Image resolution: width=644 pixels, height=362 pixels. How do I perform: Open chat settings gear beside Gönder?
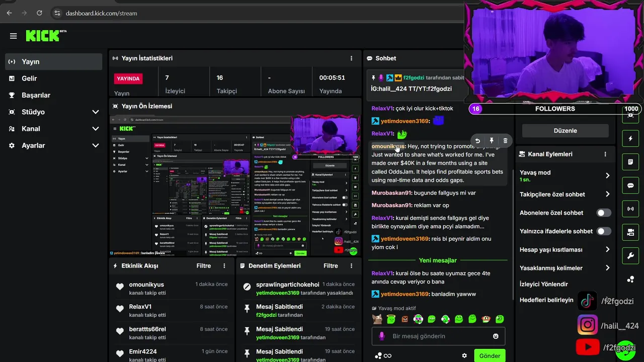coord(464,355)
